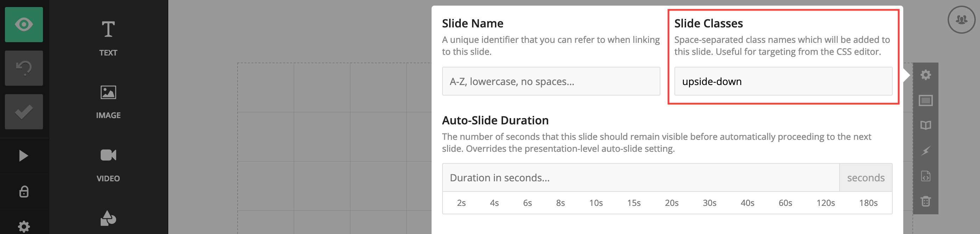This screenshot has width=980, height=234.
Task: Choose the 60s auto-slide preset
Action: [x=785, y=203]
